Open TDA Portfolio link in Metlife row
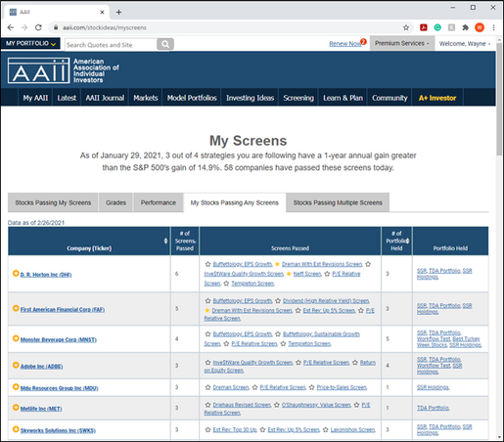 (433, 408)
